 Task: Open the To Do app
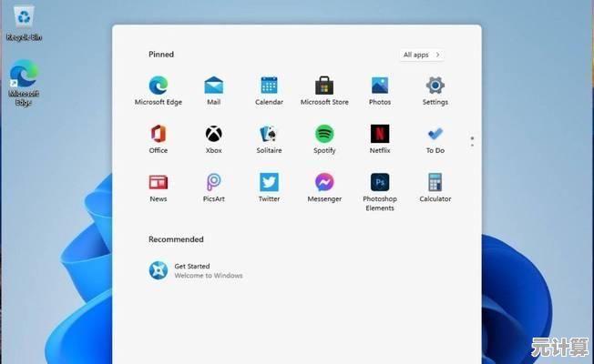(x=435, y=135)
